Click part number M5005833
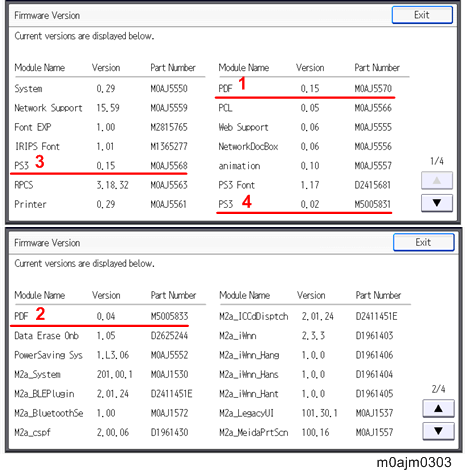The image size is (465, 472). (x=170, y=316)
